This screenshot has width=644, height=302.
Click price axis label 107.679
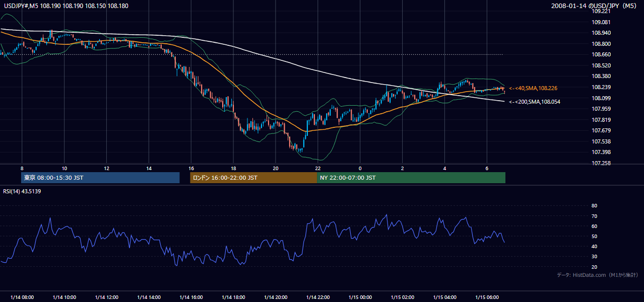[601, 130]
